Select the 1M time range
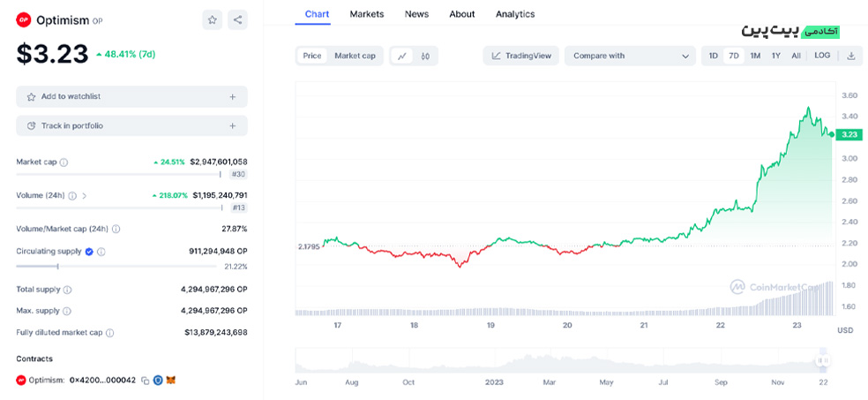Screen dimensions: 868x400 pos(755,56)
